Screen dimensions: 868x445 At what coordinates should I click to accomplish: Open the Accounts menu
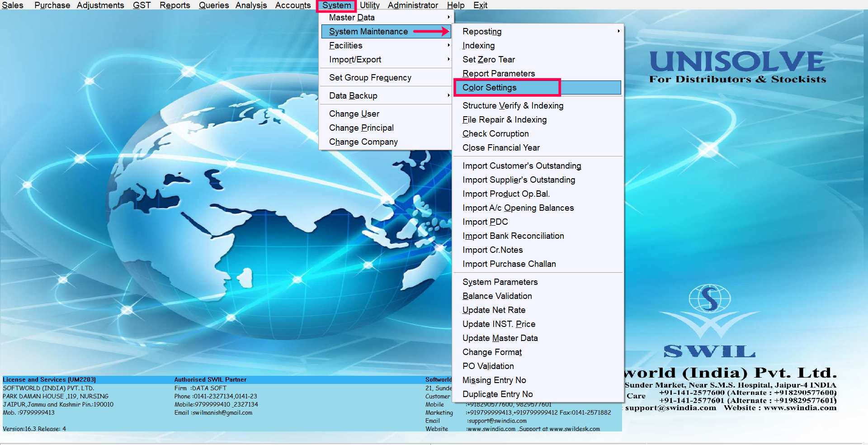pos(293,5)
